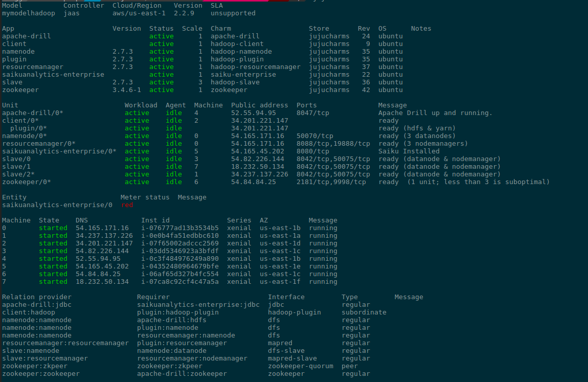Viewport: 588px width, 382px height.
Task: Select the cloud region 'aws/us-east-1'
Action: point(139,13)
